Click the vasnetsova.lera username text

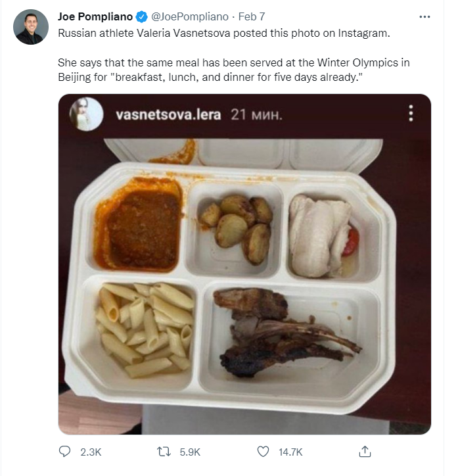[x=169, y=114]
